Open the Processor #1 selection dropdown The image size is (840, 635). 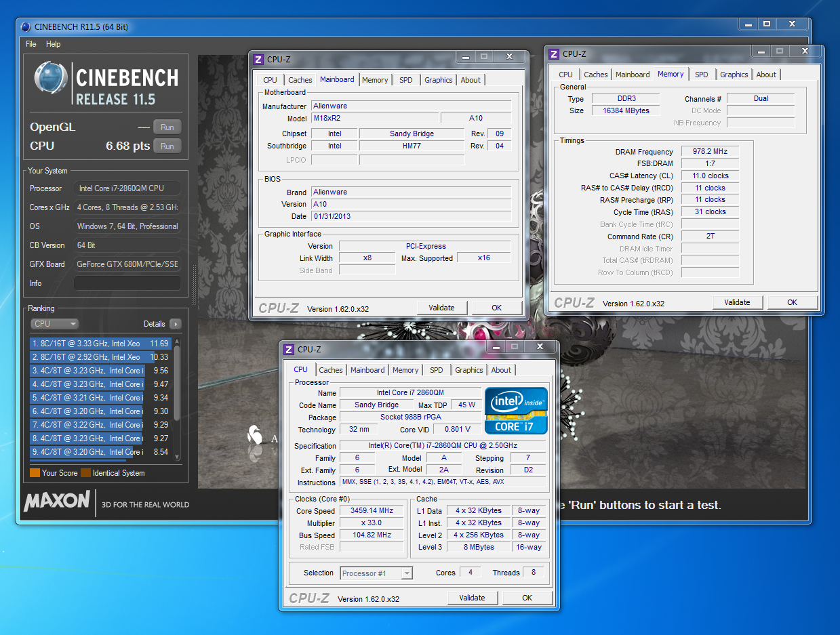376,573
